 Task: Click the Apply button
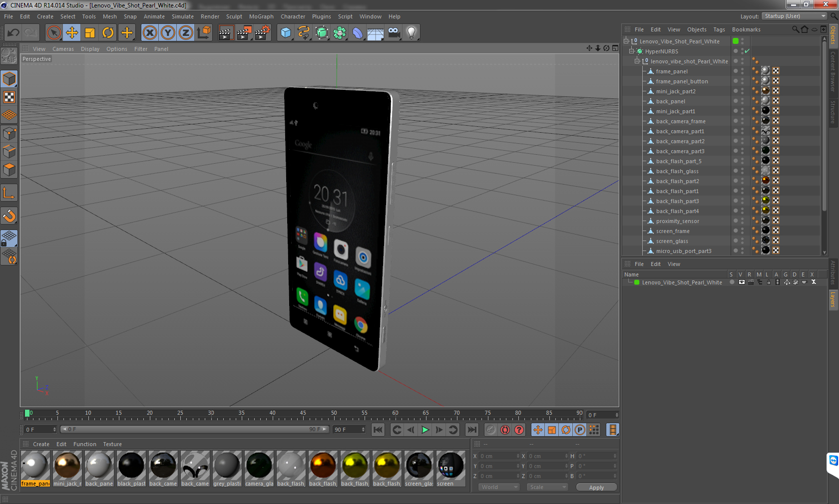tap(596, 488)
